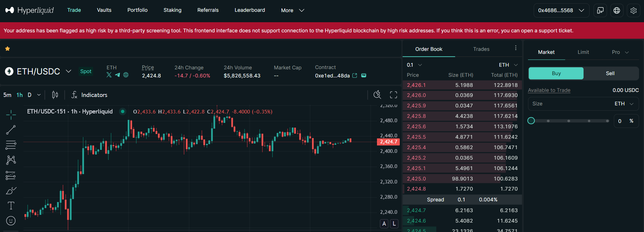
Task: Open order book options menu (three dots)
Action: [516, 48]
